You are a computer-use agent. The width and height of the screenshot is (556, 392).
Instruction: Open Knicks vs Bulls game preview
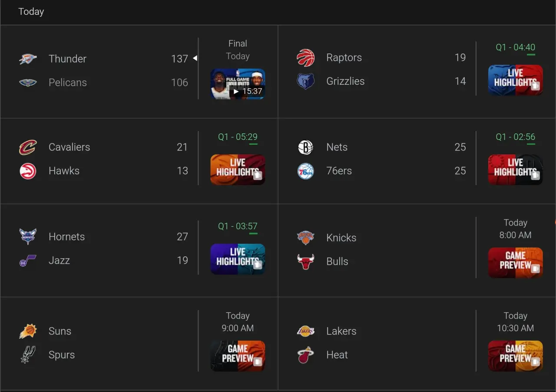(x=515, y=262)
